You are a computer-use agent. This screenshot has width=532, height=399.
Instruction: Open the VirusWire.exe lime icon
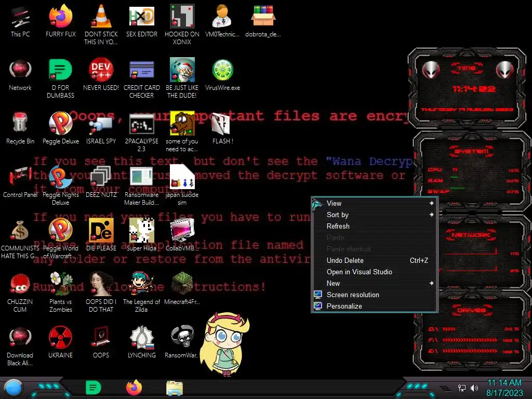tap(222, 75)
